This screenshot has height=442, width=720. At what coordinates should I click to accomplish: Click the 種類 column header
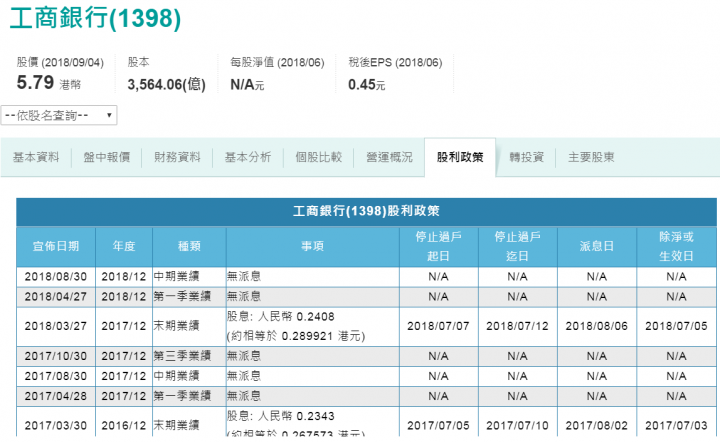[189, 246]
